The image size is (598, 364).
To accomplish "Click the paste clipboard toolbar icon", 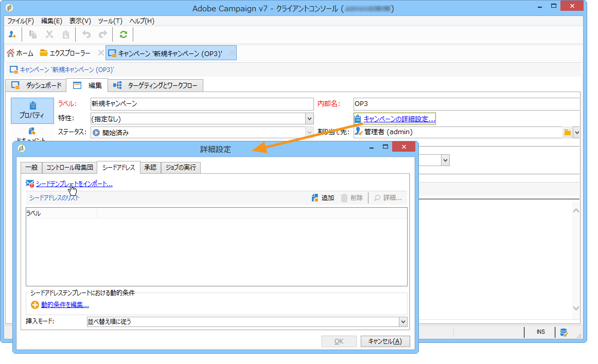I will pos(65,34).
